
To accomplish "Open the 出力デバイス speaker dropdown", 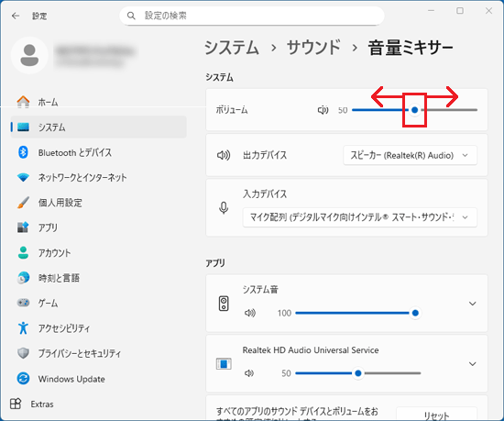I will [x=411, y=155].
